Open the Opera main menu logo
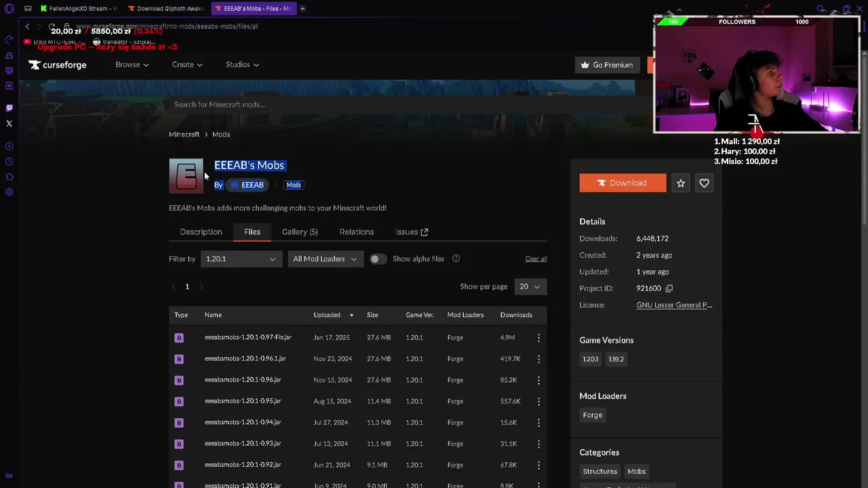 (9, 9)
